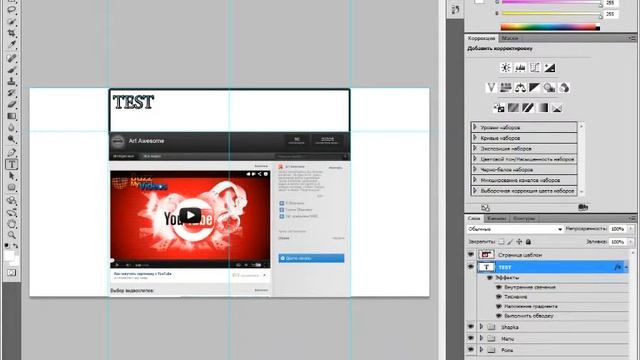Viewport: 640px width, 360px height.
Task: Select the Brush tool
Action: [x=11, y=70]
